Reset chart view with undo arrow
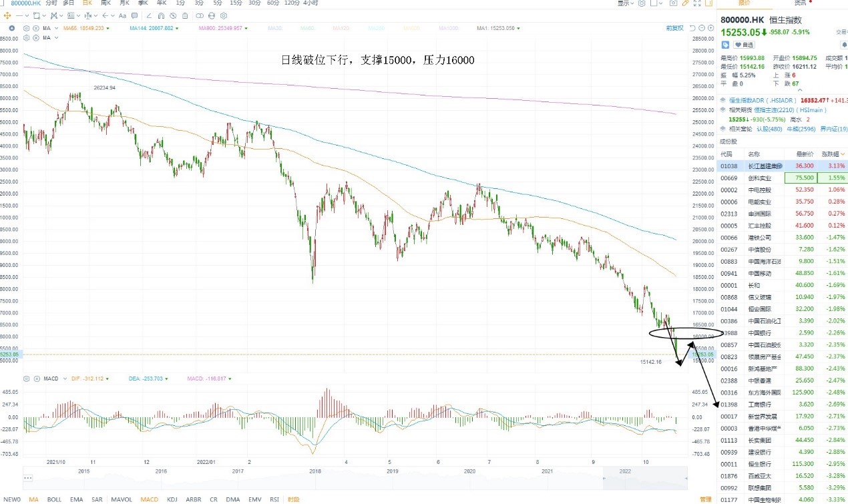848x504 pixels. click(x=692, y=28)
